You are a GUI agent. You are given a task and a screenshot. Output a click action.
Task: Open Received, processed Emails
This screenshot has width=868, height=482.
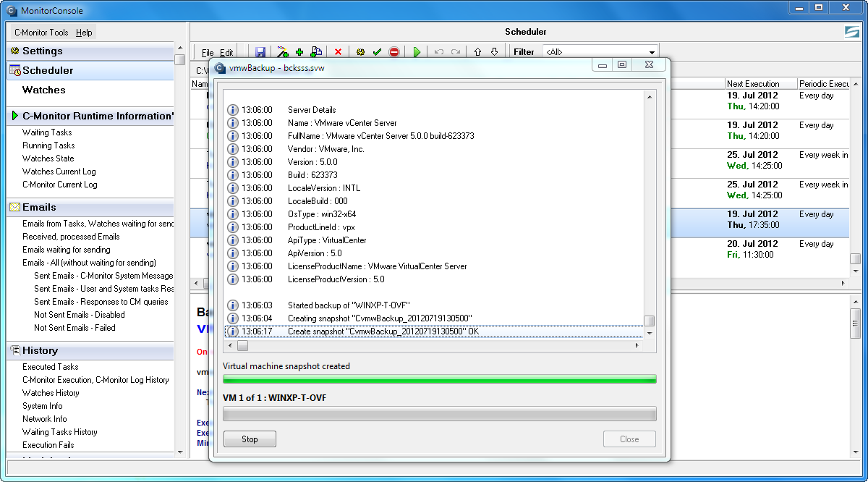point(71,237)
